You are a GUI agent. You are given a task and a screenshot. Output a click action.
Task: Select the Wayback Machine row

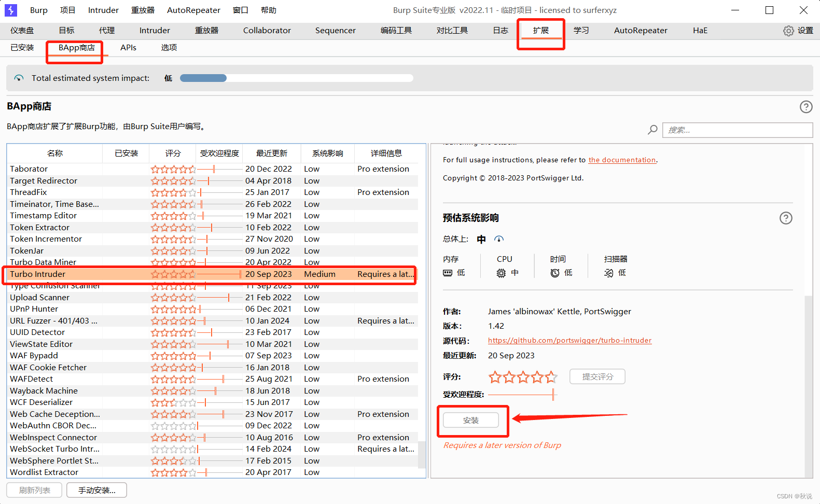pyautogui.click(x=213, y=390)
